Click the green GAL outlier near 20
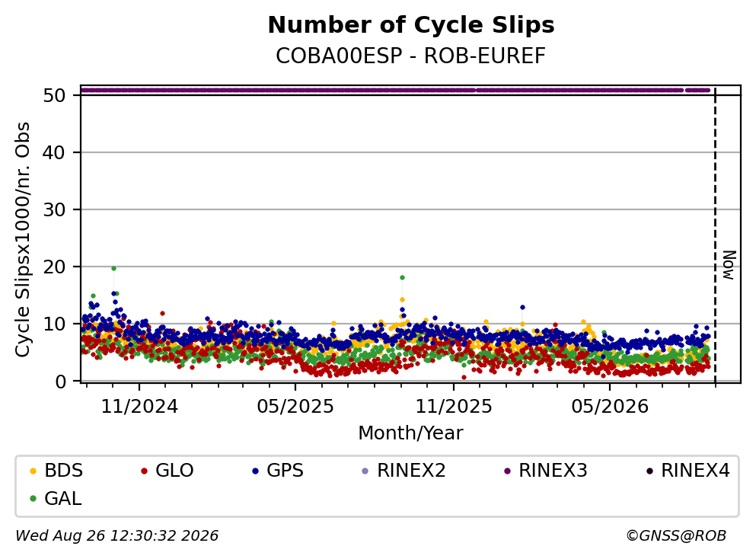Viewport: 756px width, 559px height. [x=113, y=268]
